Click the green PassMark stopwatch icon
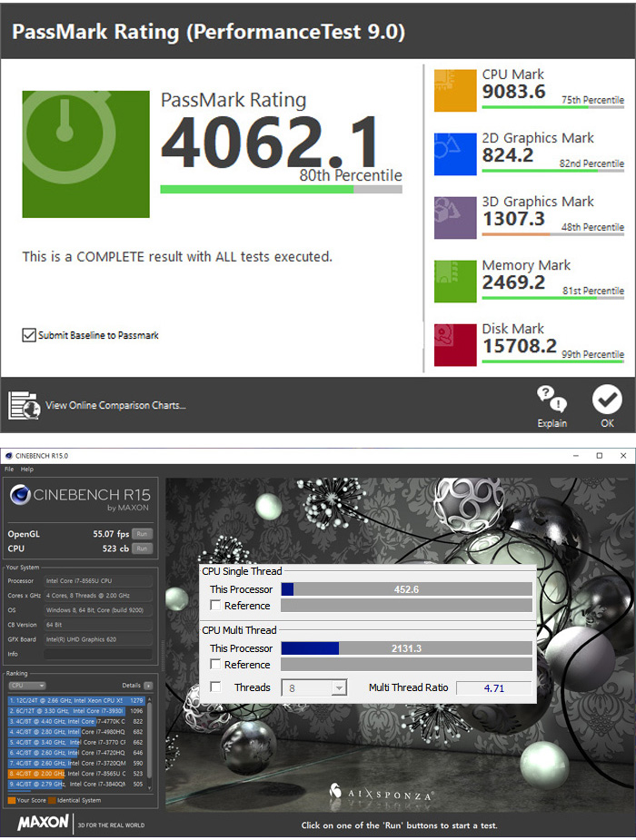This screenshot has height=840, width=636. pyautogui.click(x=85, y=154)
